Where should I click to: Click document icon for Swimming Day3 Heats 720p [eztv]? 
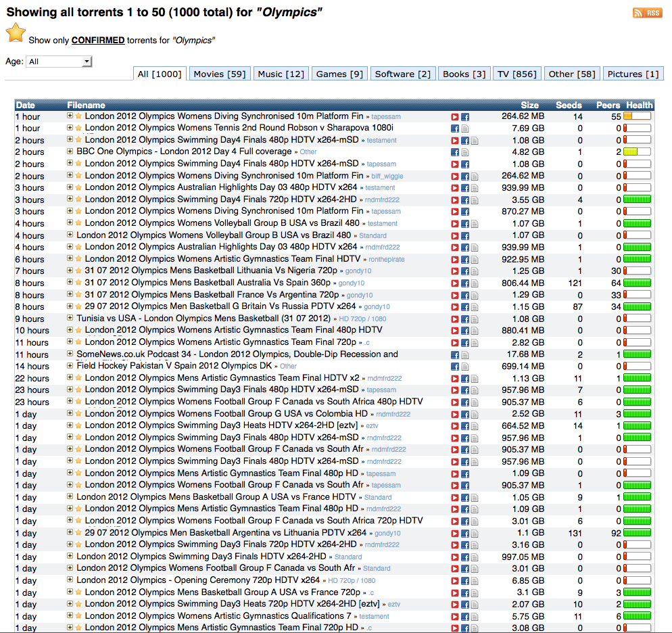point(475,605)
